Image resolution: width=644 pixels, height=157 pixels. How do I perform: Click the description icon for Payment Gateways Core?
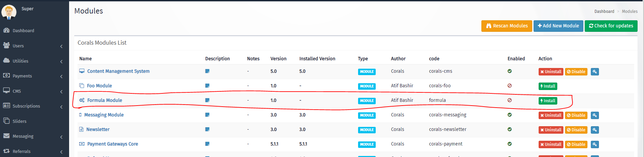pos(207,144)
